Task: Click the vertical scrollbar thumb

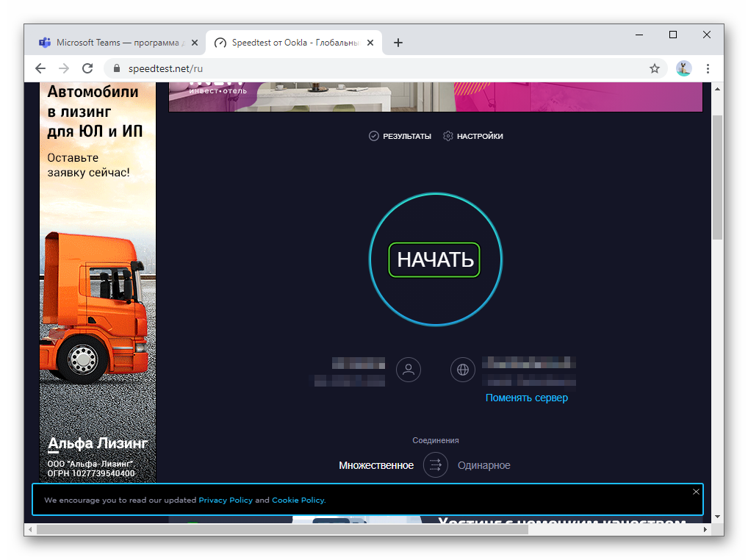Action: click(x=717, y=177)
